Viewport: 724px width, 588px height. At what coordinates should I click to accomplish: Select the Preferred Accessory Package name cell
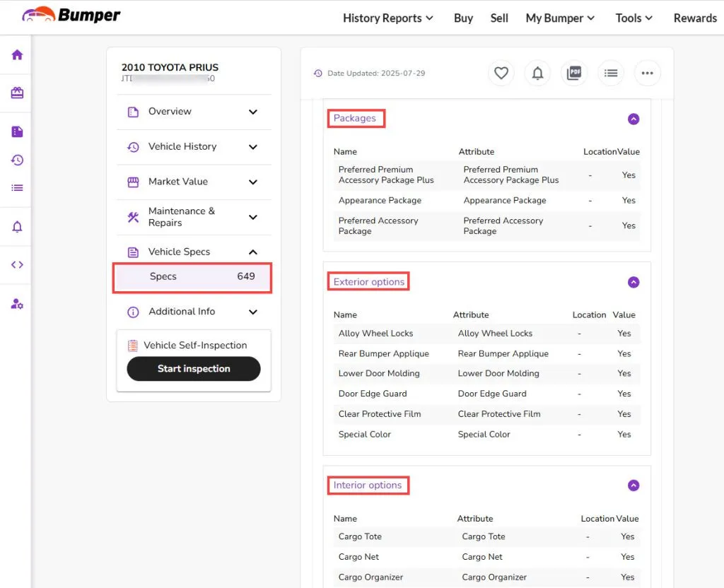point(378,225)
